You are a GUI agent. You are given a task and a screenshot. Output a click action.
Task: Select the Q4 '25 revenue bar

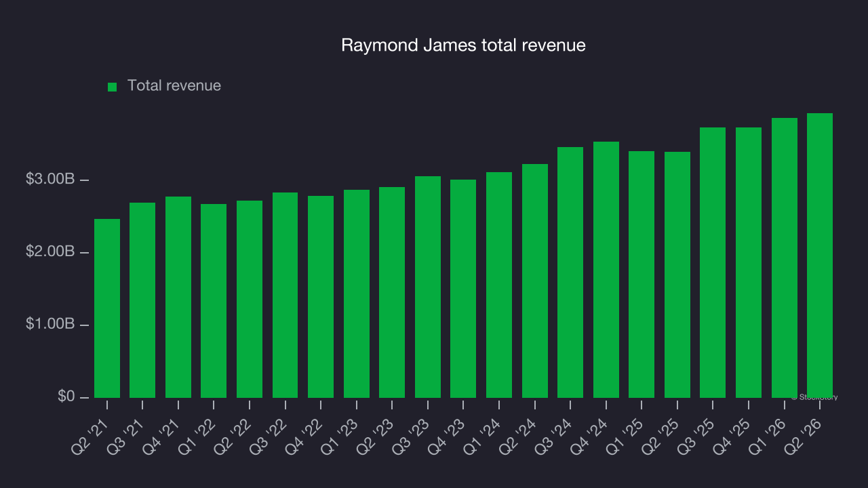click(x=749, y=262)
